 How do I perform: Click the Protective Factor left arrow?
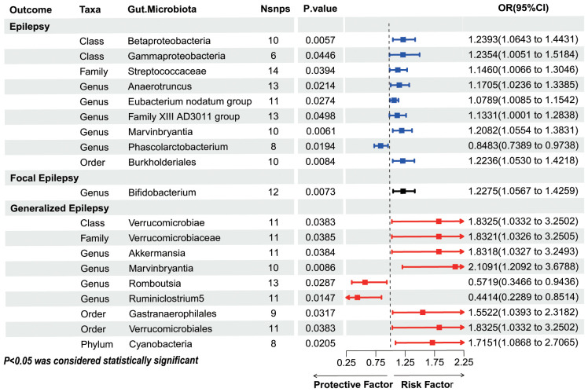pos(350,376)
